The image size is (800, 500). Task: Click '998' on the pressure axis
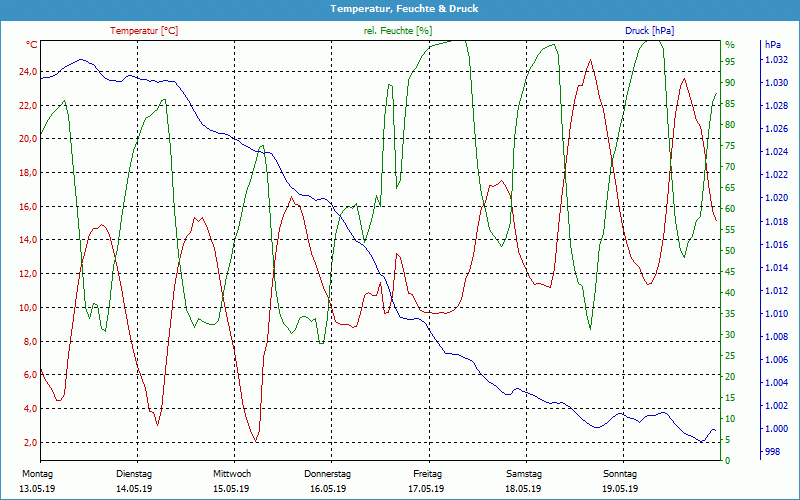[x=772, y=452]
